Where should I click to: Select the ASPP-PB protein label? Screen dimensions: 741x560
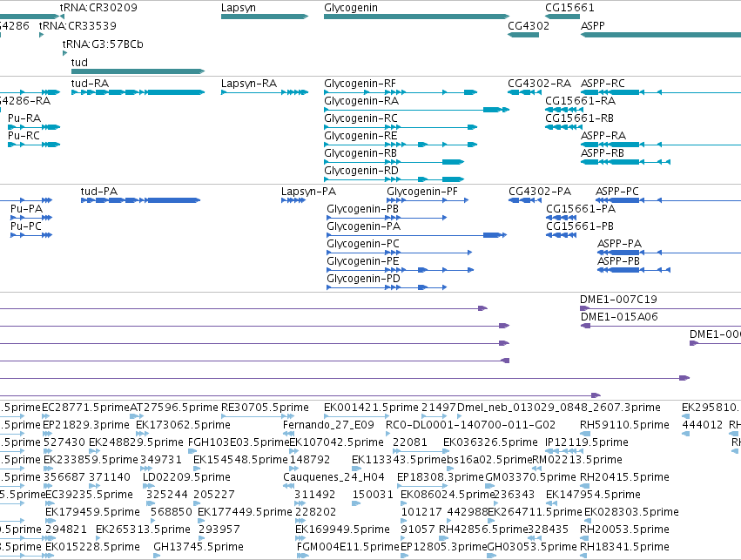pyautogui.click(x=618, y=261)
